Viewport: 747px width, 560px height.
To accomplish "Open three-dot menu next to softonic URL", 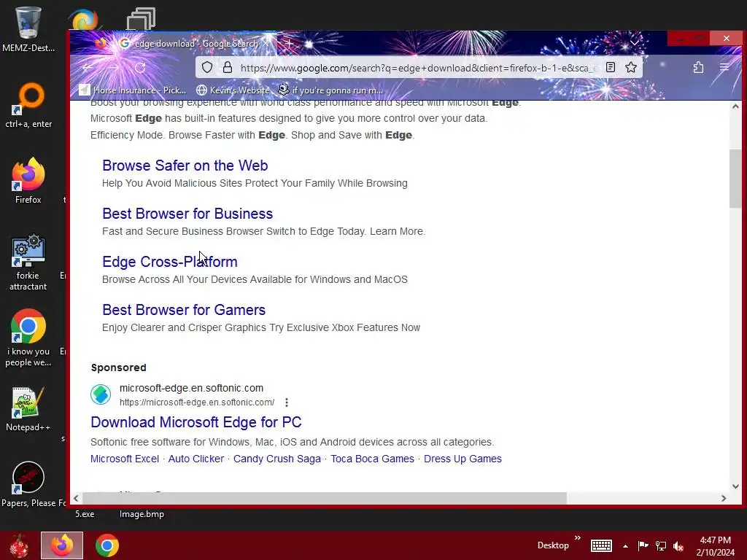I will pos(286,402).
